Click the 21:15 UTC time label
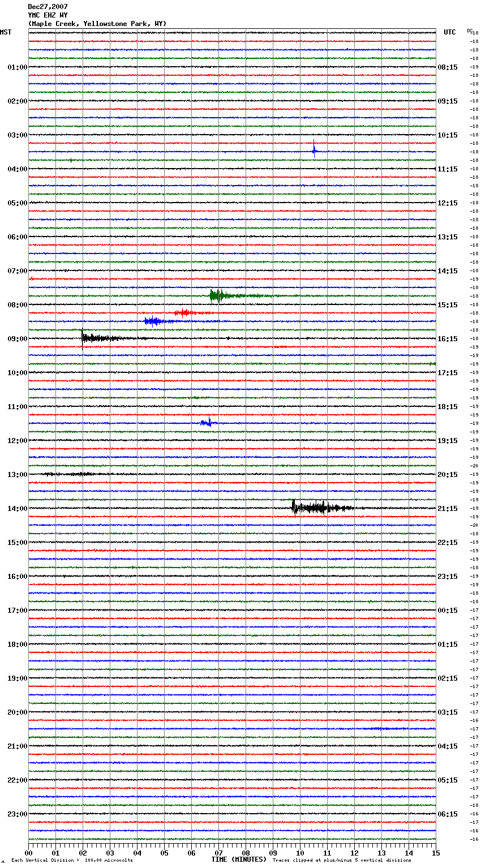 pyautogui.click(x=448, y=509)
